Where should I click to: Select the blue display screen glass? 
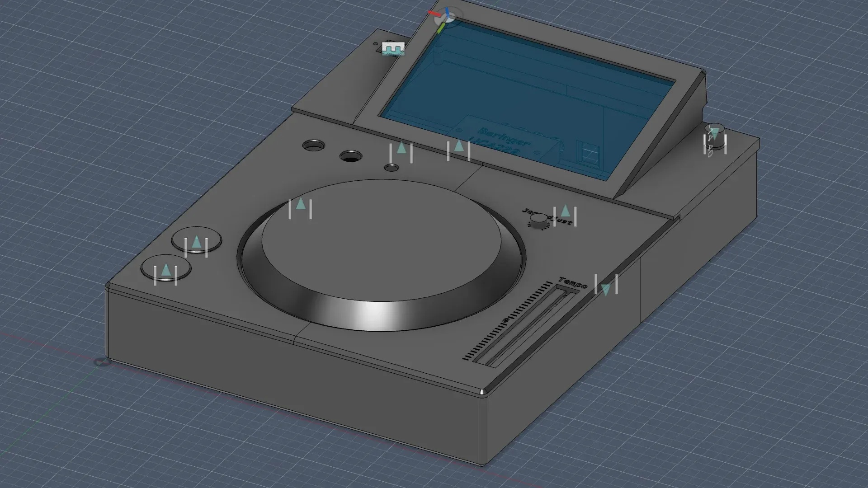tap(527, 100)
